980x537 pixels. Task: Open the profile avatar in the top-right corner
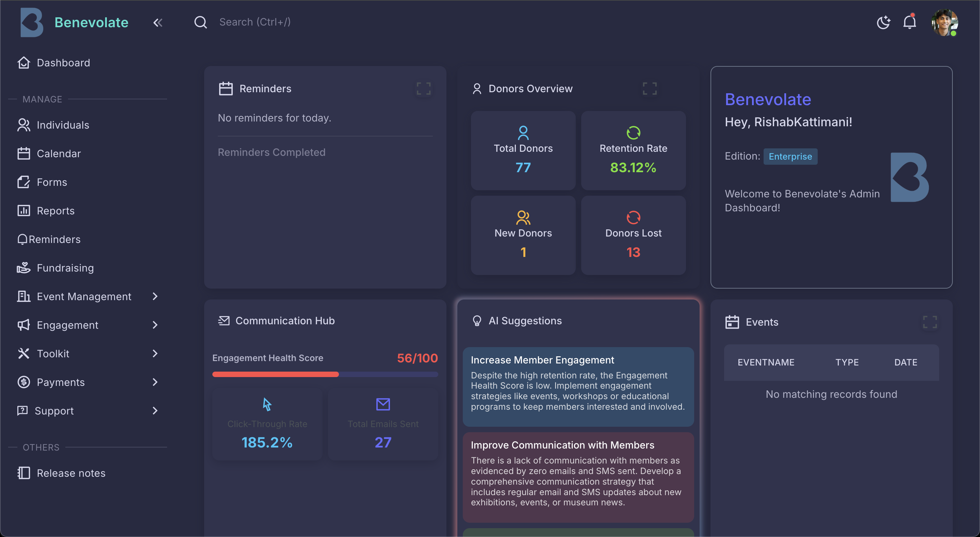(x=945, y=23)
